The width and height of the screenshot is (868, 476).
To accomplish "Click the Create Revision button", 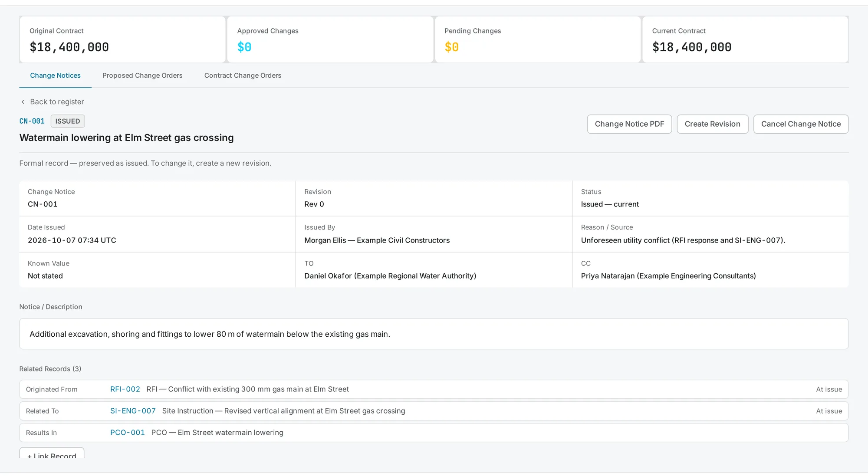I will click(712, 124).
